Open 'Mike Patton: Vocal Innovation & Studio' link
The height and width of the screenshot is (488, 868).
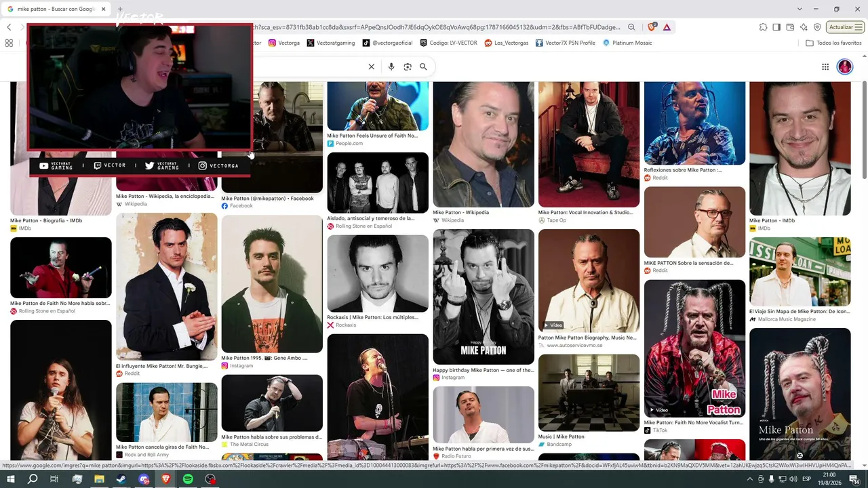click(x=585, y=212)
